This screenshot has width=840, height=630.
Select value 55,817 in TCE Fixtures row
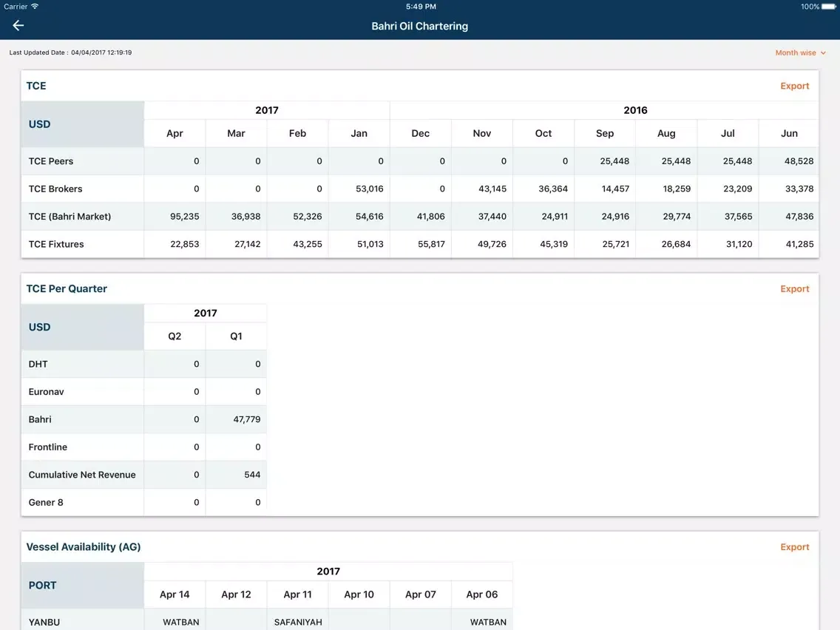(431, 244)
